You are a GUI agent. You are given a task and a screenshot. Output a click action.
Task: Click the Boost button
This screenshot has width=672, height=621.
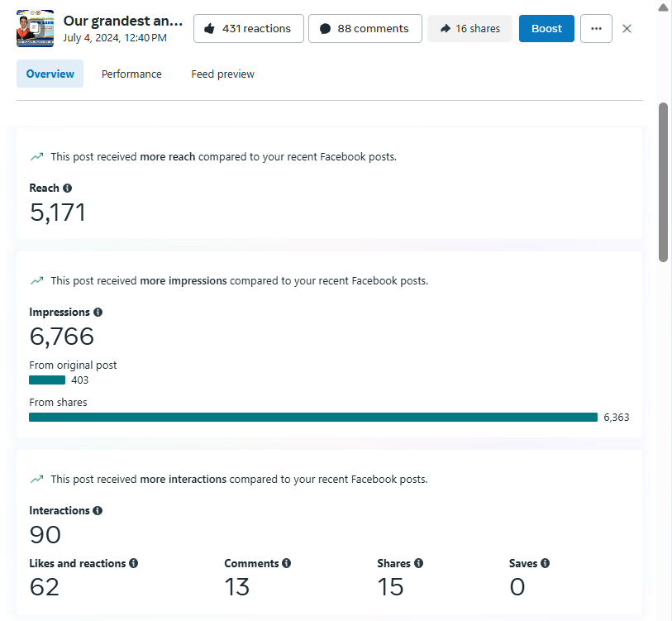click(x=546, y=28)
